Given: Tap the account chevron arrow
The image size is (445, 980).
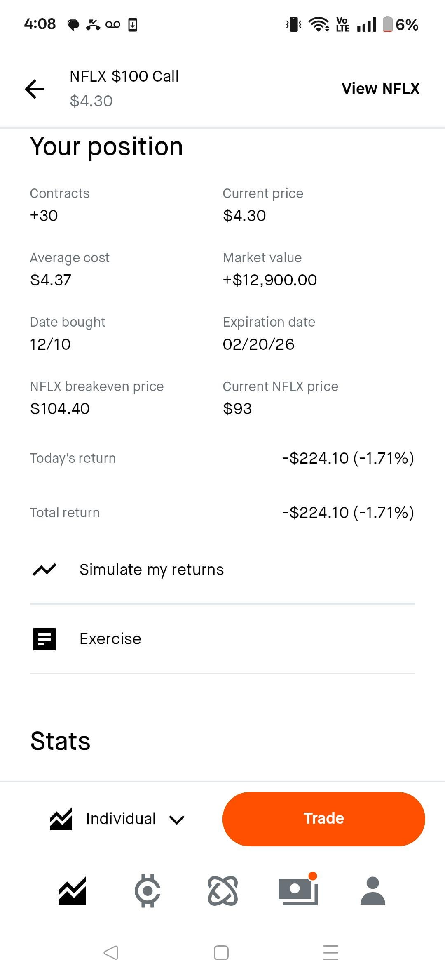Looking at the screenshot, I should point(177,820).
